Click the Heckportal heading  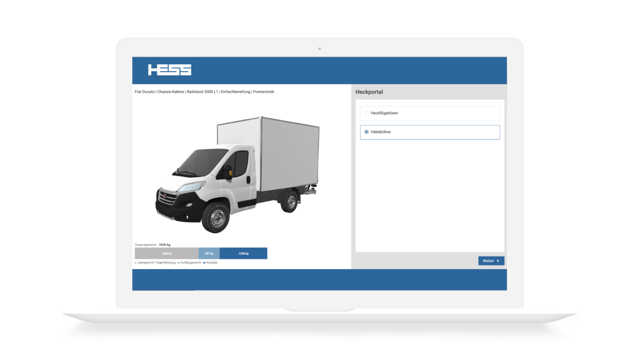point(369,92)
